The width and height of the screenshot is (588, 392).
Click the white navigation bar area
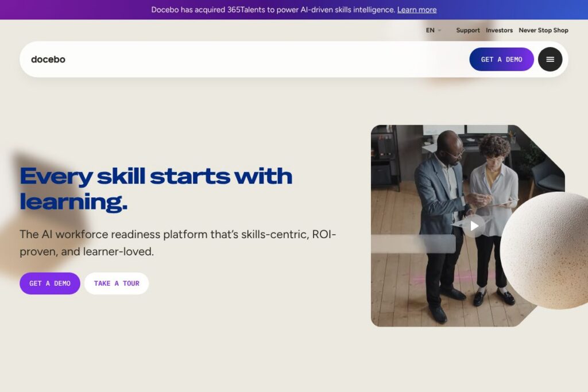point(262,59)
